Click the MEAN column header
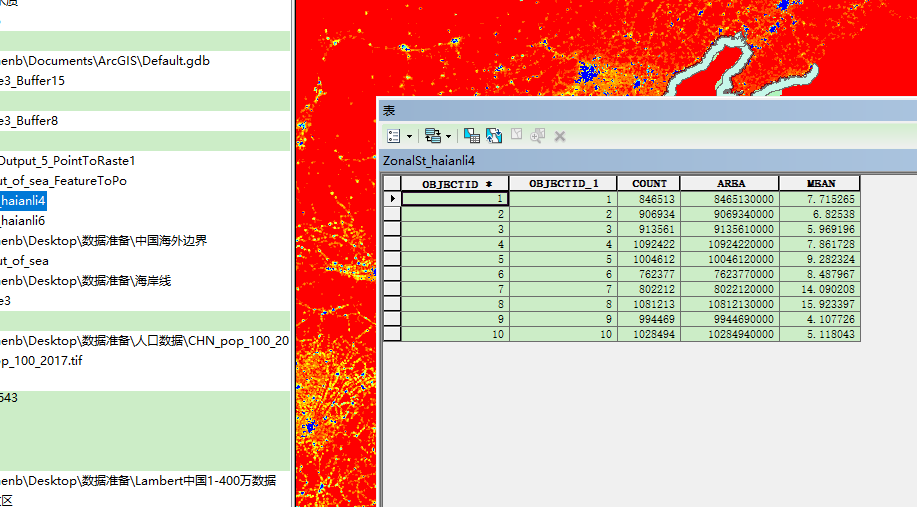This screenshot has height=507, width=917. [x=820, y=184]
